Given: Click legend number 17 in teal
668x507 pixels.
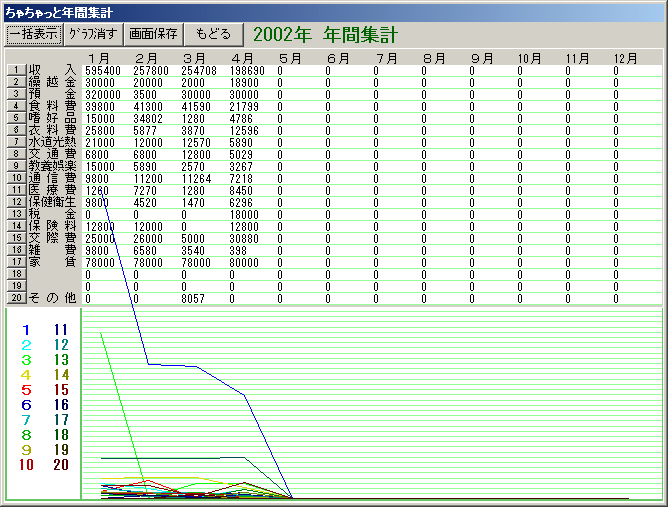Looking at the screenshot, I should click(x=61, y=420).
